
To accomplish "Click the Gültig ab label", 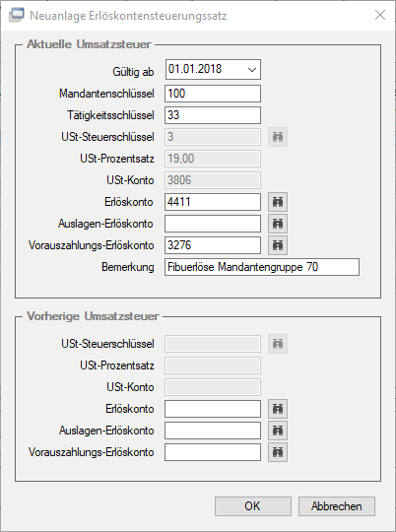I will click(133, 72).
